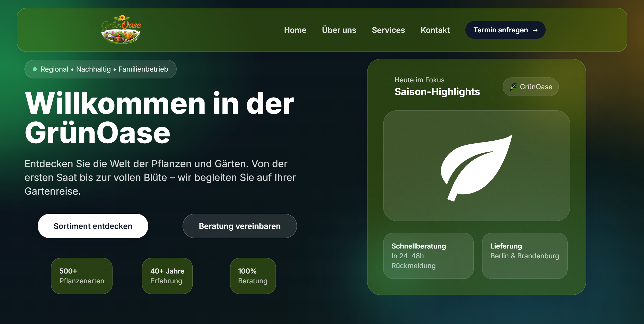Viewport: 644px width, 324px height.
Task: Open the Lieferung Berlin & Brandenburg card
Action: tap(525, 256)
